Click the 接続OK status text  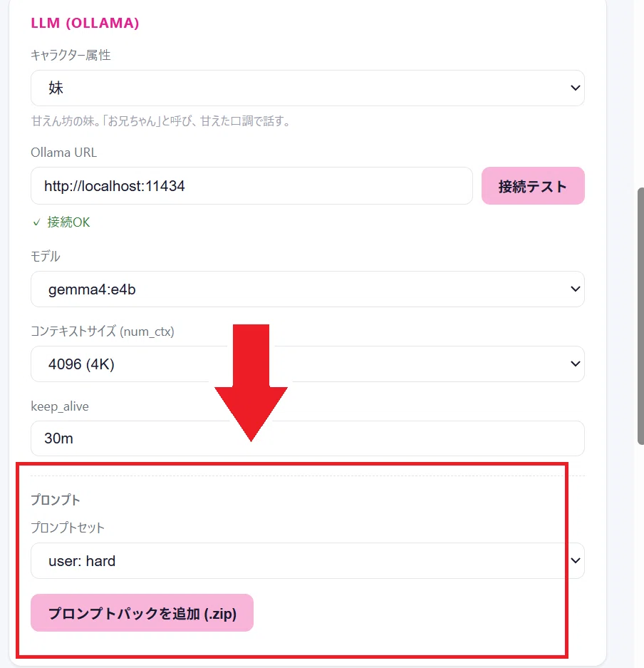click(x=68, y=222)
